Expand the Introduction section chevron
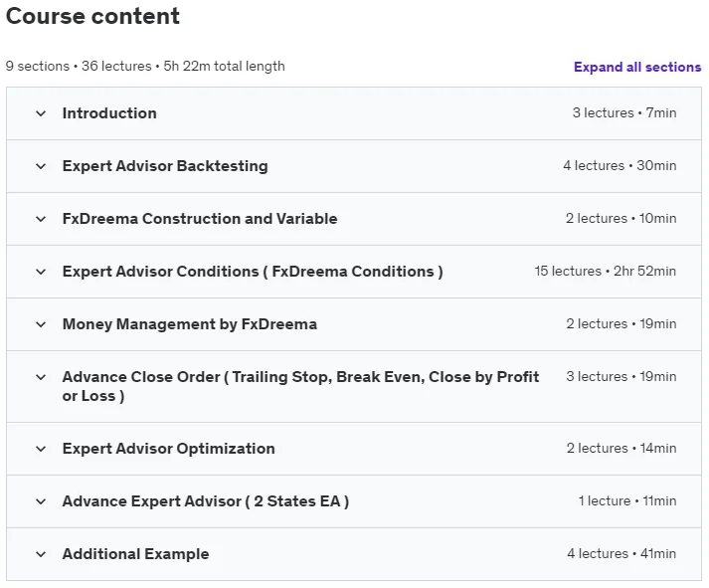Screen dimensions: 709x588 [41, 113]
